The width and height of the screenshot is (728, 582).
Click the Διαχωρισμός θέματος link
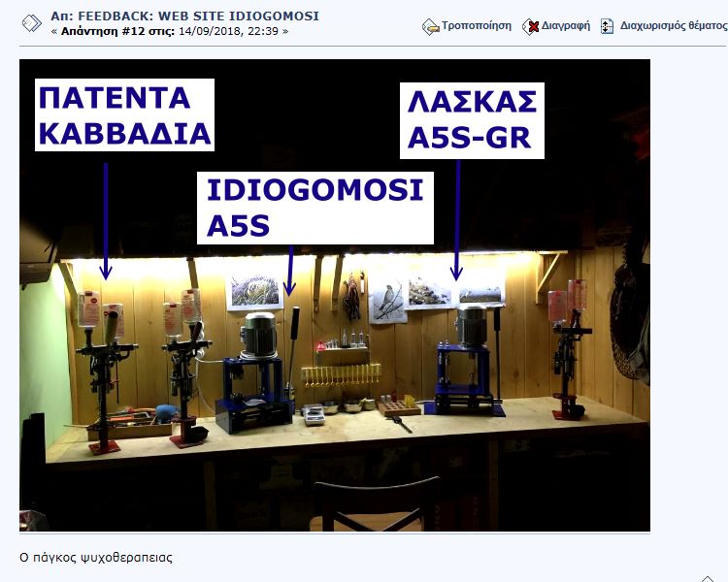pos(674,25)
